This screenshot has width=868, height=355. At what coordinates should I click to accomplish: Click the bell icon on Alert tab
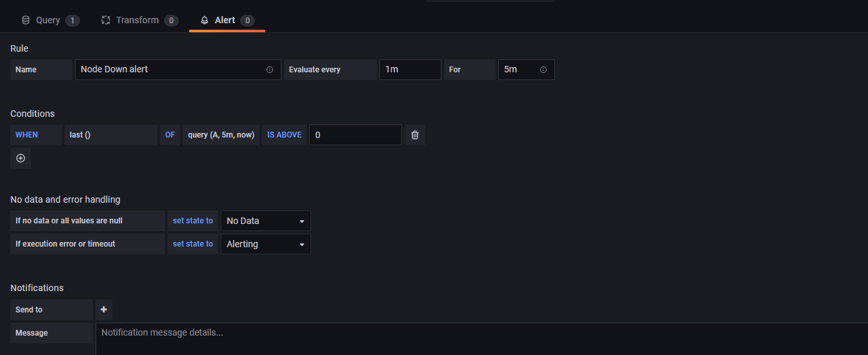pyautogui.click(x=205, y=21)
